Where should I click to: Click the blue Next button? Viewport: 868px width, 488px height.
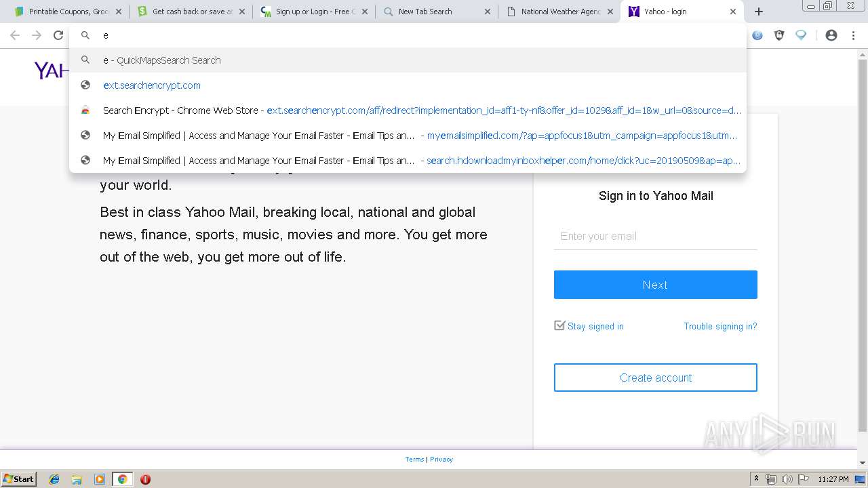click(656, 285)
